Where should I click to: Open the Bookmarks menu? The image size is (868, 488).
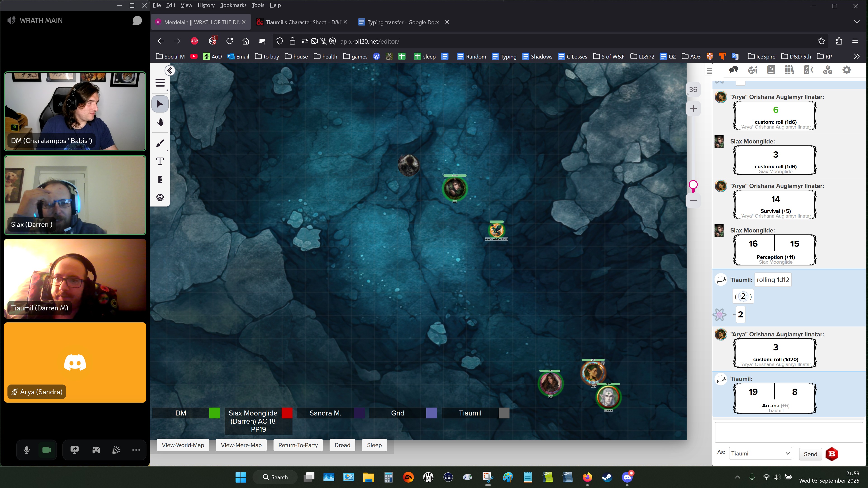[233, 5]
